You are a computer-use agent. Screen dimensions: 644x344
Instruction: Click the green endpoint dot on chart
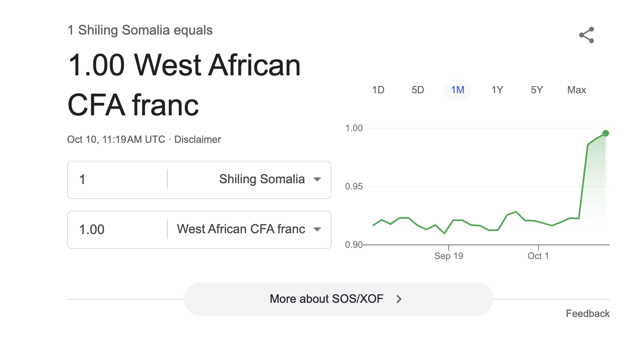[606, 133]
